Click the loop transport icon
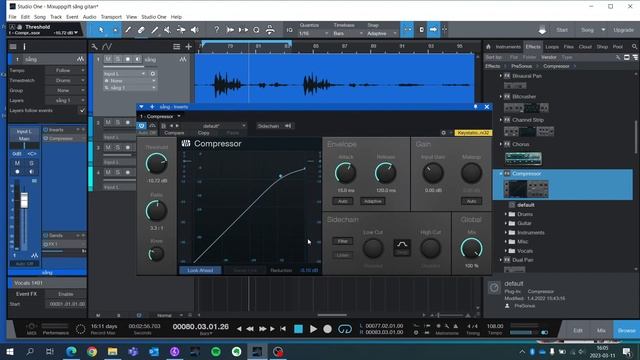This screenshot has height=360, width=640. point(345,329)
